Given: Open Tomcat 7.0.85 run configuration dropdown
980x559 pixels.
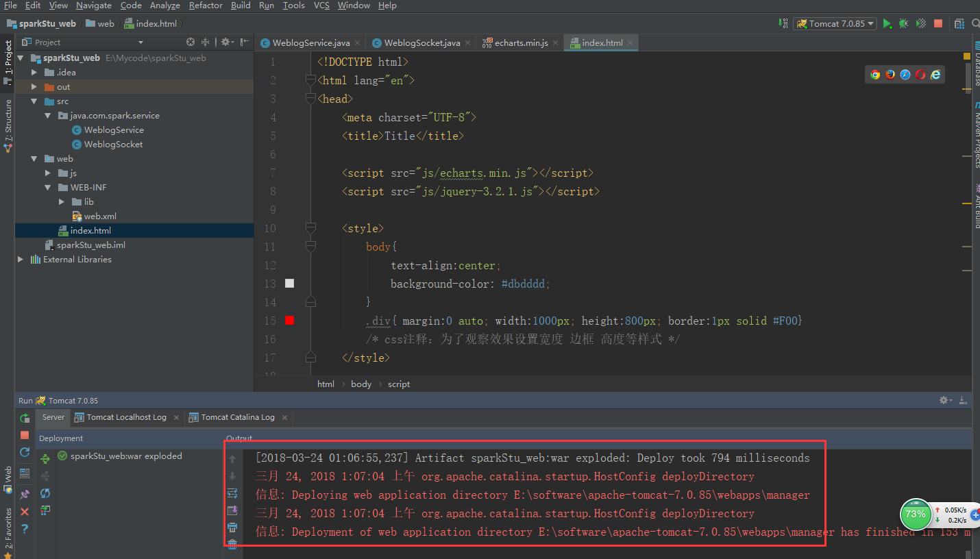Looking at the screenshot, I should coord(835,23).
